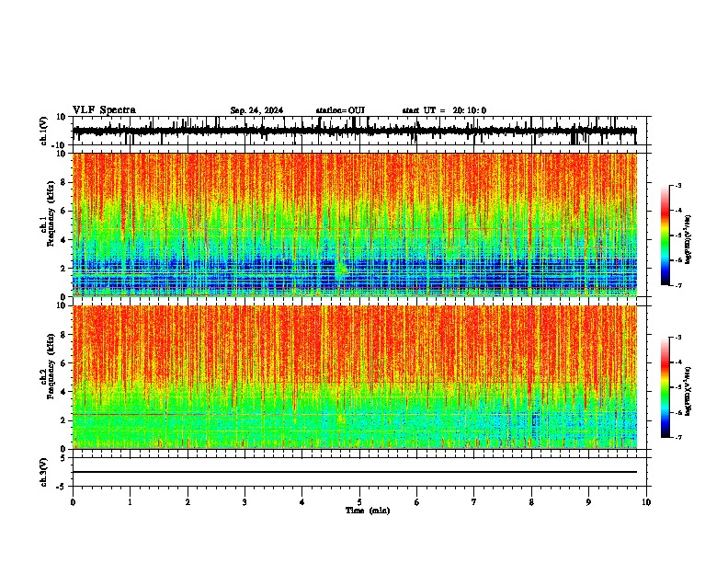Click the ch.1 "Frequency (kHz)" axis label
728x563 pixels.
(x=51, y=213)
